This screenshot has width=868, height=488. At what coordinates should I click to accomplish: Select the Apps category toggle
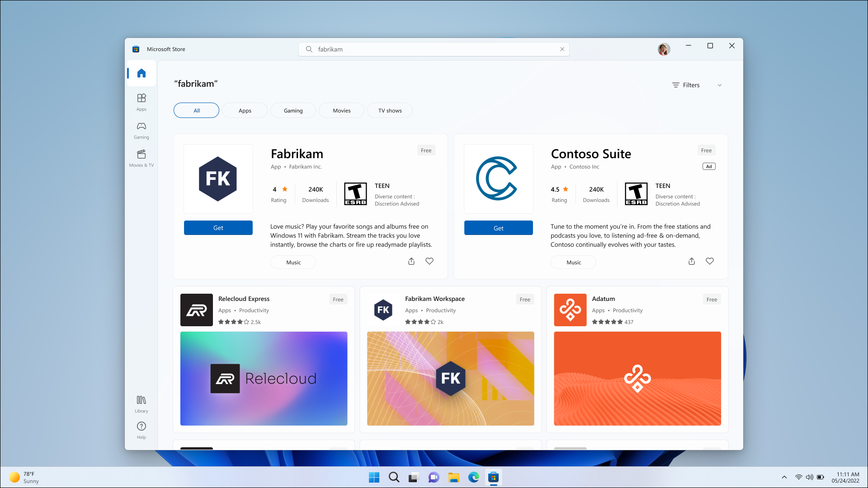click(x=245, y=110)
